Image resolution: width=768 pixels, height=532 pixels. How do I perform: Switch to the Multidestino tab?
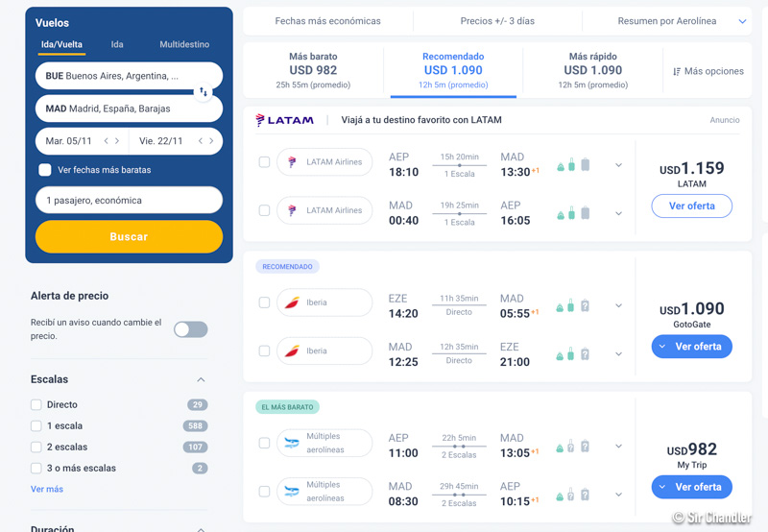pos(184,44)
